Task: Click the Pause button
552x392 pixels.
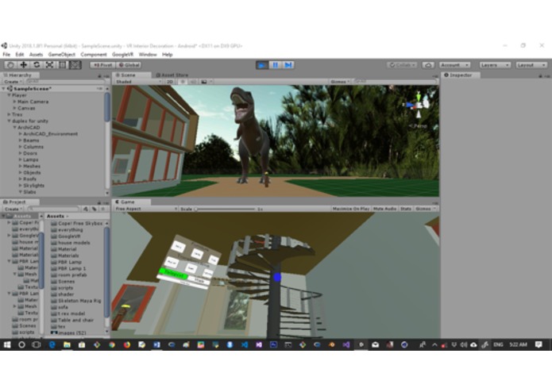Action: pyautogui.click(x=275, y=65)
